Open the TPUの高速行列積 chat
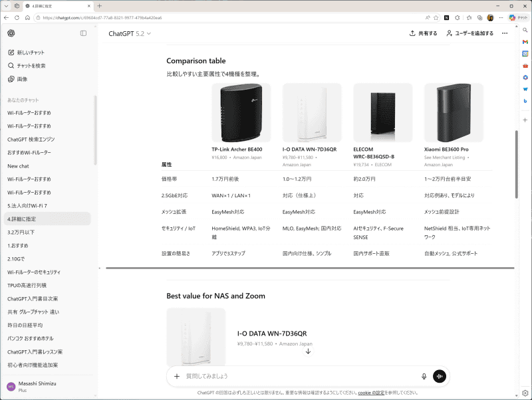 coord(47,286)
